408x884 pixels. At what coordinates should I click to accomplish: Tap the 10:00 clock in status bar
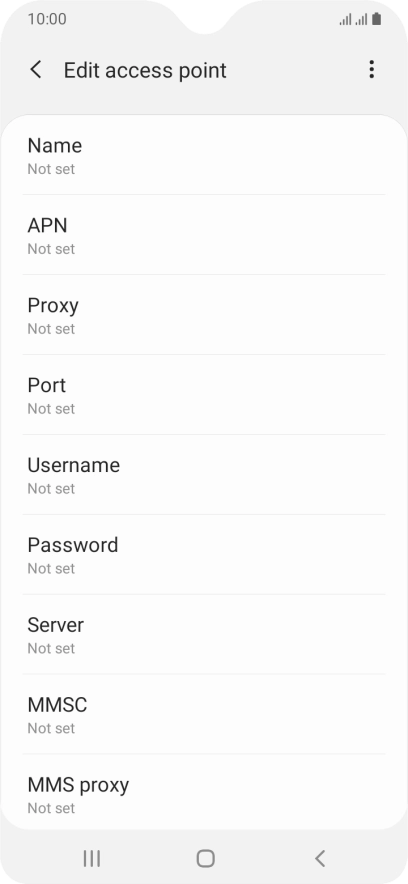click(x=47, y=19)
